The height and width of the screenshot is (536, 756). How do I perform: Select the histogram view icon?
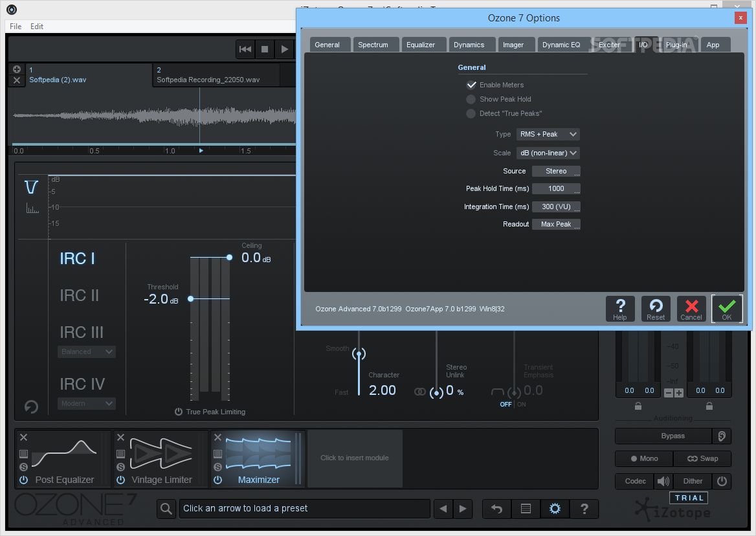[32, 208]
